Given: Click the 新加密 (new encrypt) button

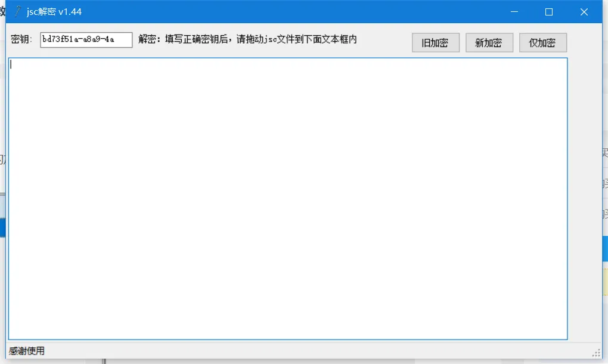Looking at the screenshot, I should [x=489, y=42].
